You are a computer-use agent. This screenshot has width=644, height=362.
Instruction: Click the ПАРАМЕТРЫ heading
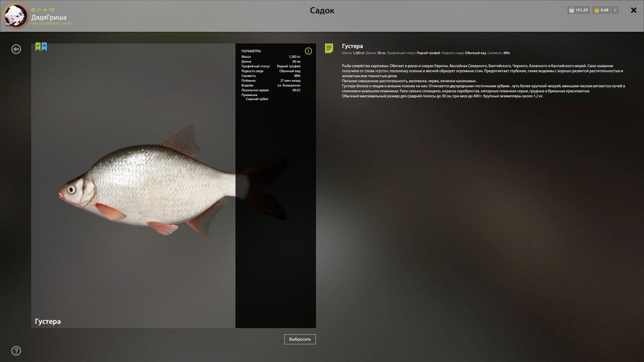(x=251, y=51)
